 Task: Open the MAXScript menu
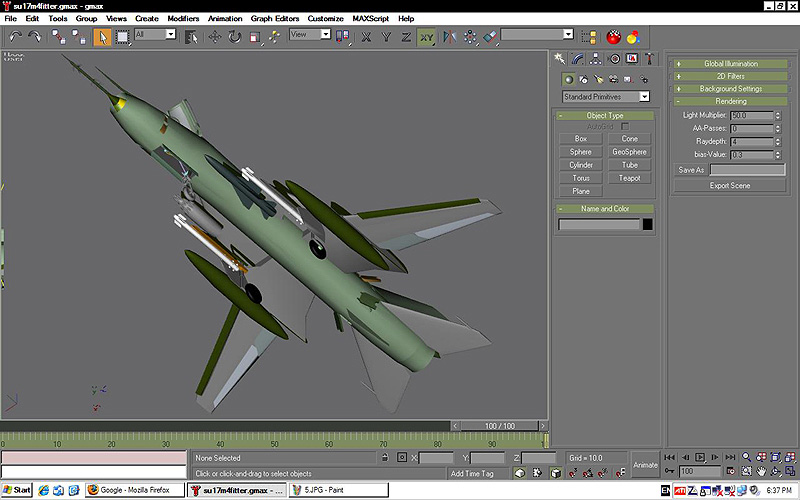pyautogui.click(x=371, y=18)
